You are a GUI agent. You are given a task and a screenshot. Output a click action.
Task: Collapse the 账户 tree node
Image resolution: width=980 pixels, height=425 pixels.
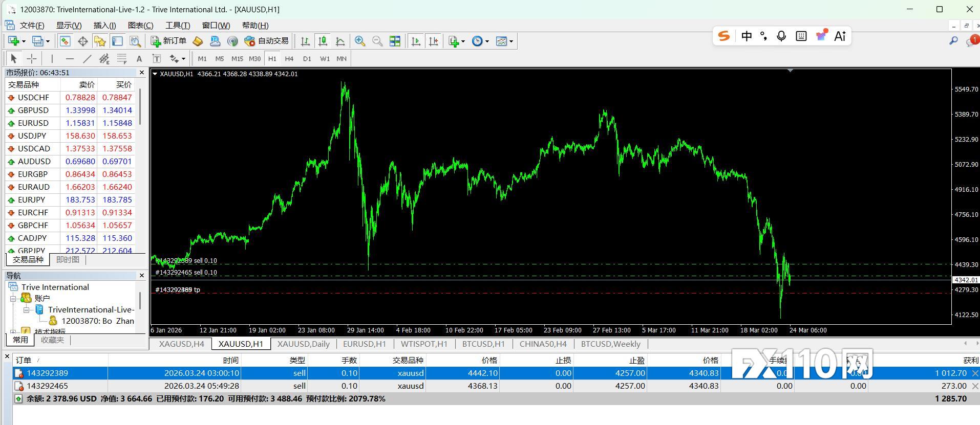[x=13, y=299]
